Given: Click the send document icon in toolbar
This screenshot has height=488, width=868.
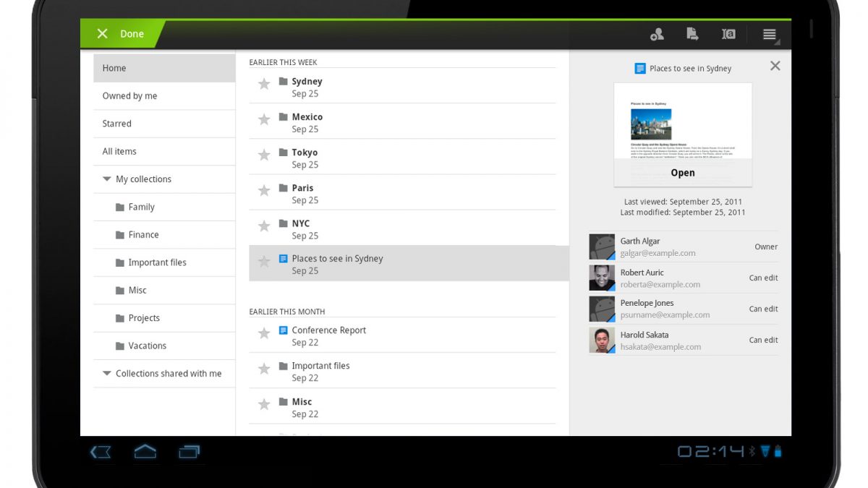Looking at the screenshot, I should [692, 34].
